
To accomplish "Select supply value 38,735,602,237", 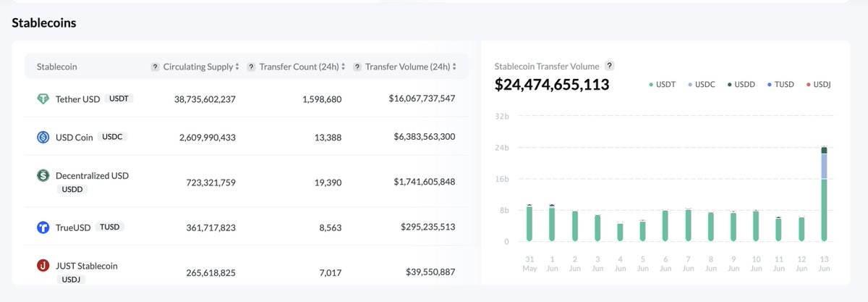I will coord(205,99).
